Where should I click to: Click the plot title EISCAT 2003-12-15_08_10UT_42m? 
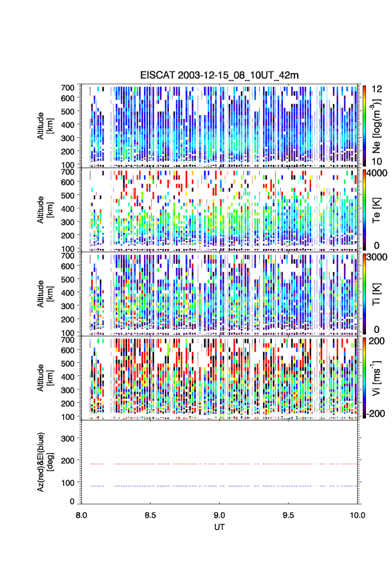(219, 75)
